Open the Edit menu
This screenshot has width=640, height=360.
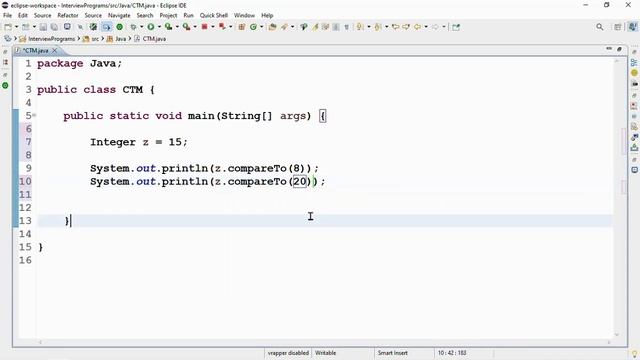(x=22, y=16)
